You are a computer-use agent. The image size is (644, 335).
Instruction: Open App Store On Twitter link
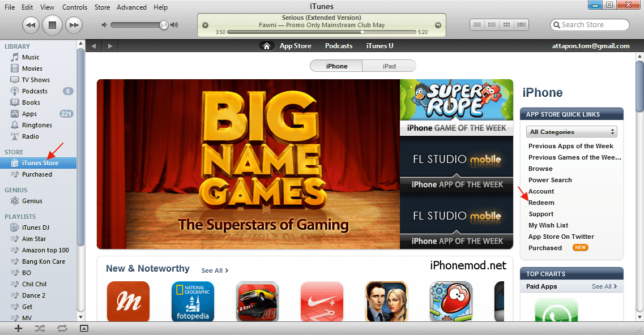(x=561, y=237)
